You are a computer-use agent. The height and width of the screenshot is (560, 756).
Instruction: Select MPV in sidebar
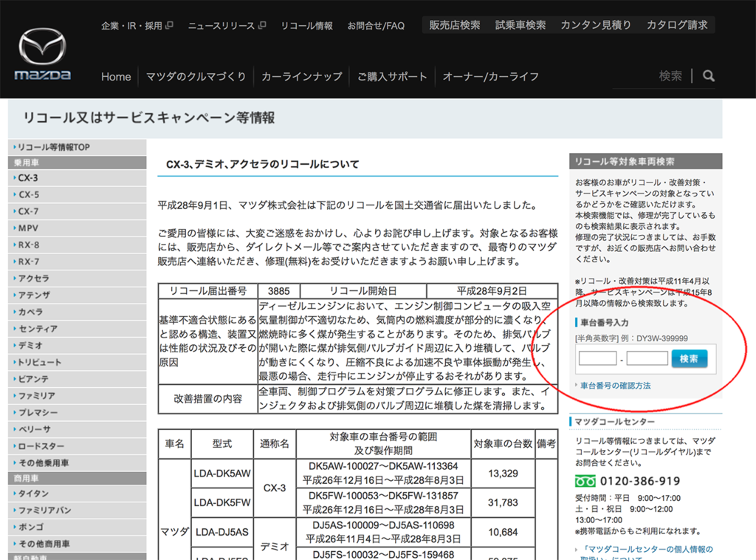point(77,228)
